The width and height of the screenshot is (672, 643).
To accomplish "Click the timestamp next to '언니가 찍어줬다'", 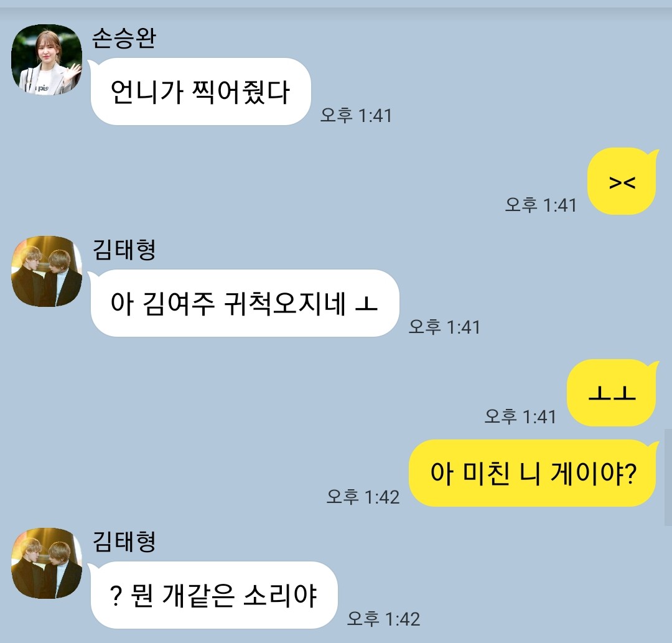I will [356, 115].
